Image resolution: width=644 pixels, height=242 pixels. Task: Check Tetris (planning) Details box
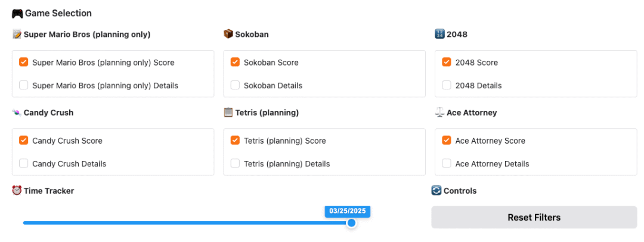pyautogui.click(x=235, y=163)
